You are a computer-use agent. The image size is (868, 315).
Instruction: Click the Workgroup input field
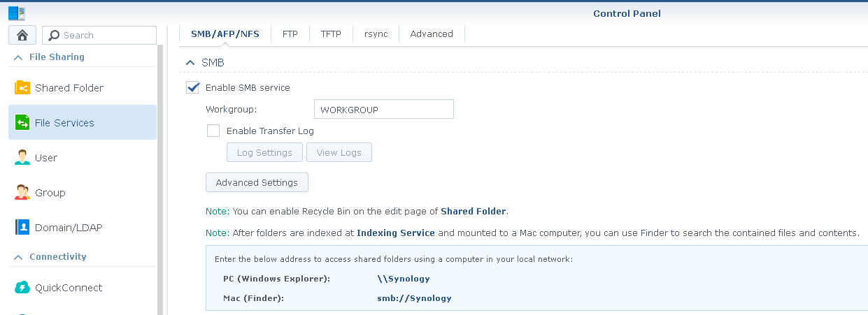click(x=384, y=109)
